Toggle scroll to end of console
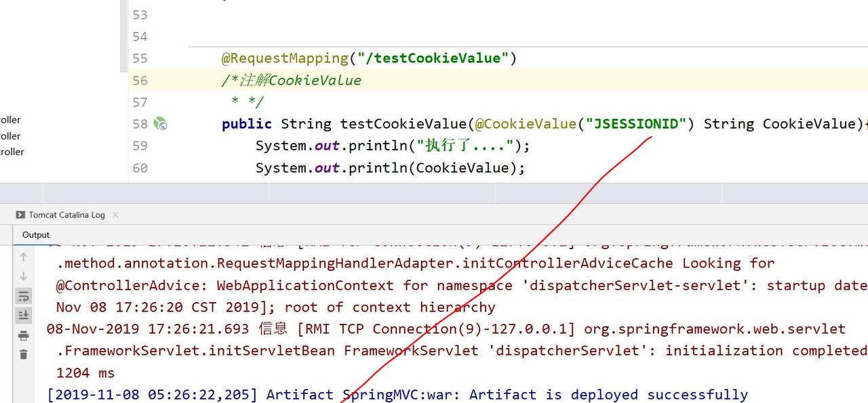868x403 pixels. click(x=23, y=314)
